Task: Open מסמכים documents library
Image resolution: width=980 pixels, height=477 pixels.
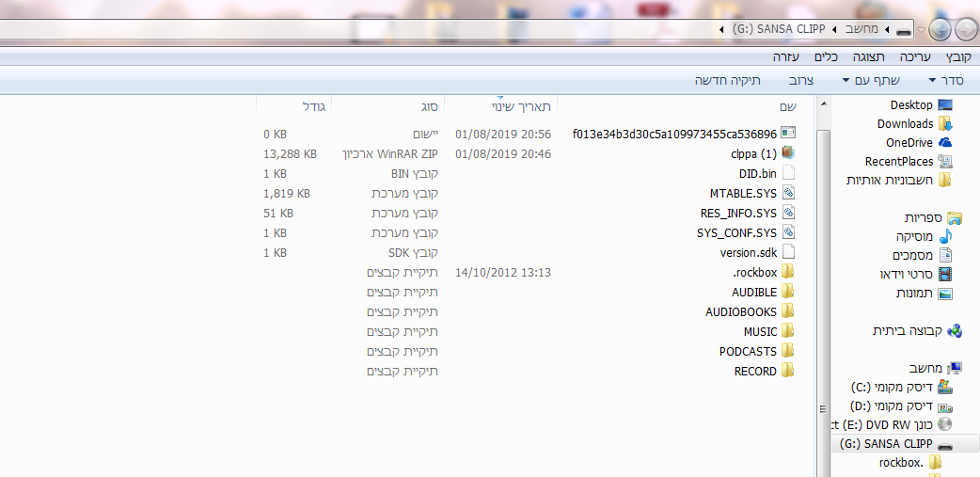Action: click(x=923, y=255)
